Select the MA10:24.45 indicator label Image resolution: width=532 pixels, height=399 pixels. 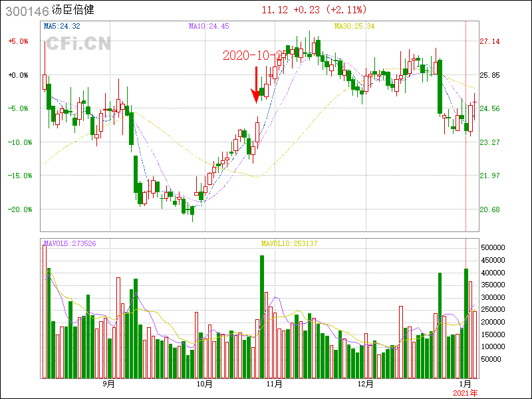point(209,26)
